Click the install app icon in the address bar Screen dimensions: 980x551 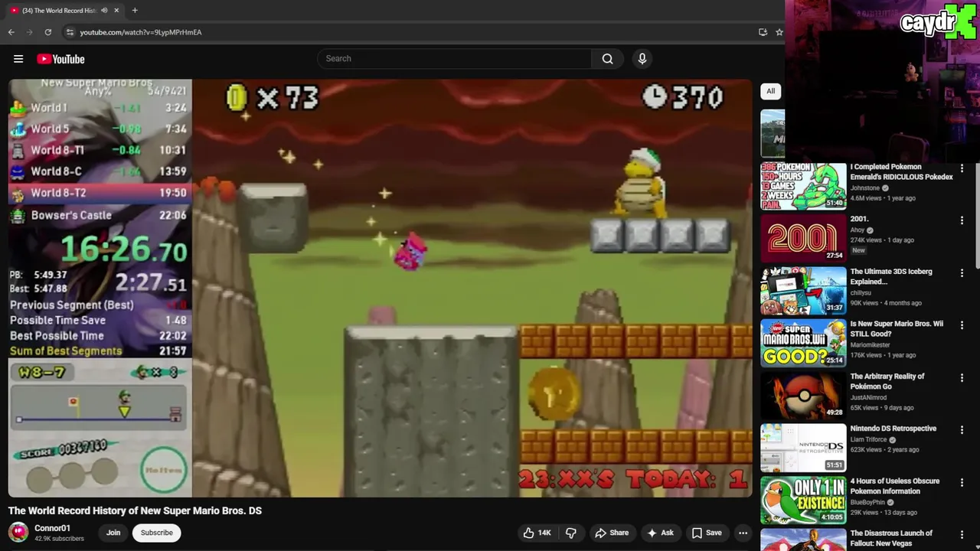pos(763,32)
